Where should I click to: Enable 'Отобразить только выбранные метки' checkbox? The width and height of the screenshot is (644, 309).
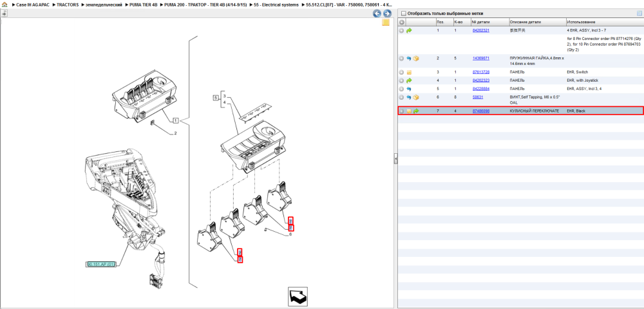pyautogui.click(x=403, y=13)
